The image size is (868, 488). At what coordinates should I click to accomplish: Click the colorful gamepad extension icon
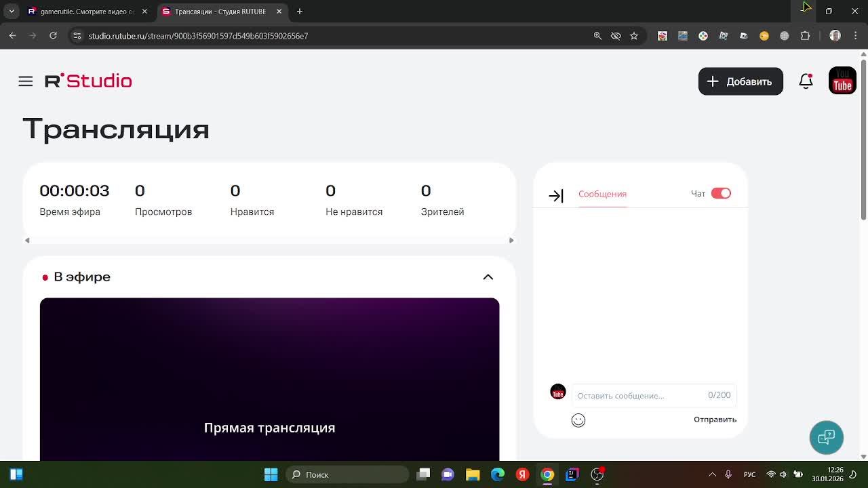click(x=703, y=36)
